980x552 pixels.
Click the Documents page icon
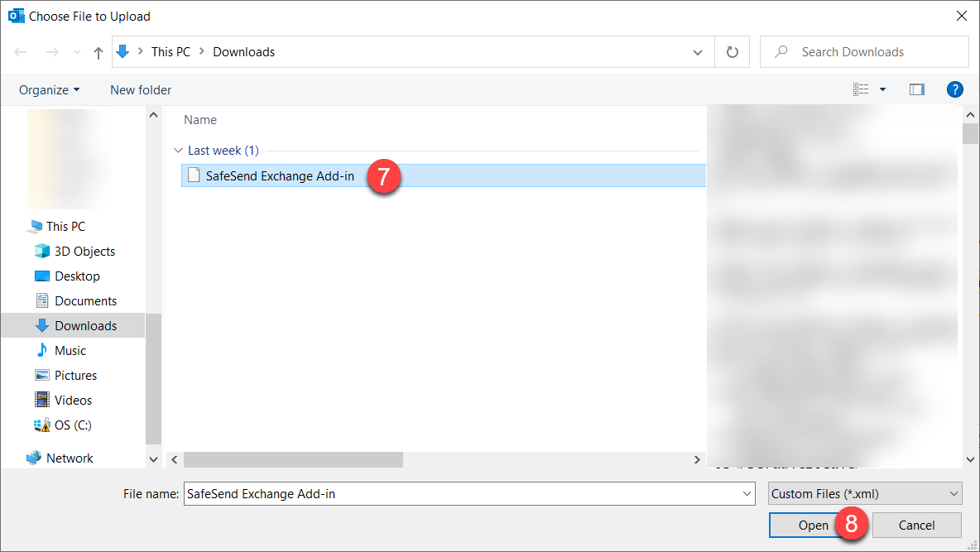pyautogui.click(x=42, y=300)
